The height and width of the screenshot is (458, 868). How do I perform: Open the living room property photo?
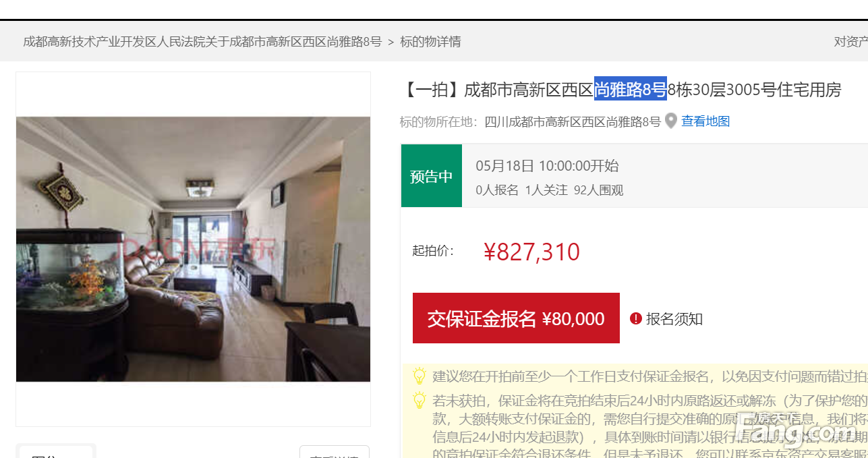click(x=193, y=249)
